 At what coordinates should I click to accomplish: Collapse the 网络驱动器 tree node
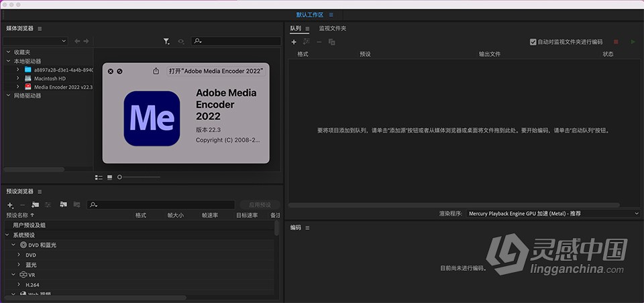coord(8,95)
